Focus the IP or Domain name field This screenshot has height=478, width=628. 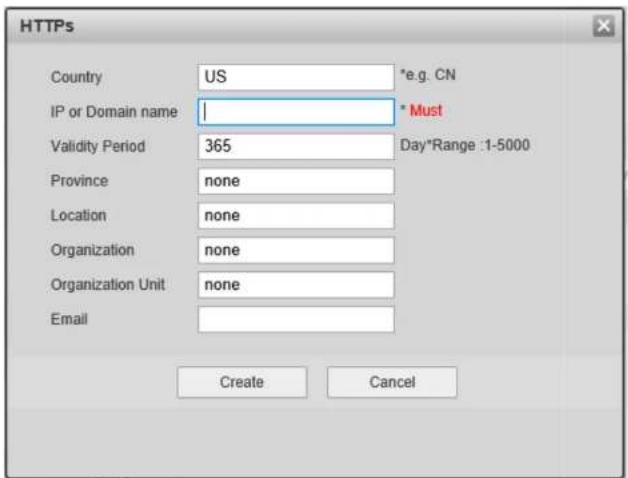click(x=296, y=112)
